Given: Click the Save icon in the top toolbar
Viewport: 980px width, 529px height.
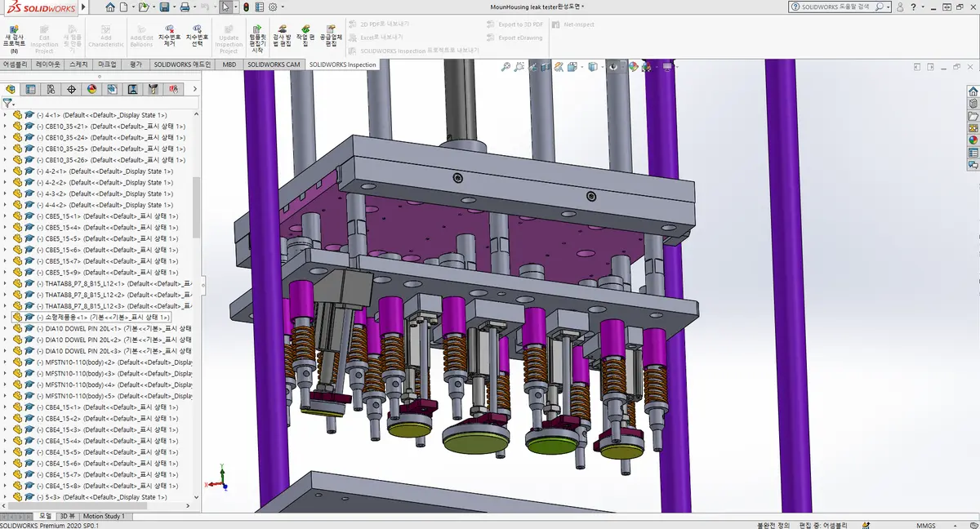Looking at the screenshot, I should click(x=164, y=7).
